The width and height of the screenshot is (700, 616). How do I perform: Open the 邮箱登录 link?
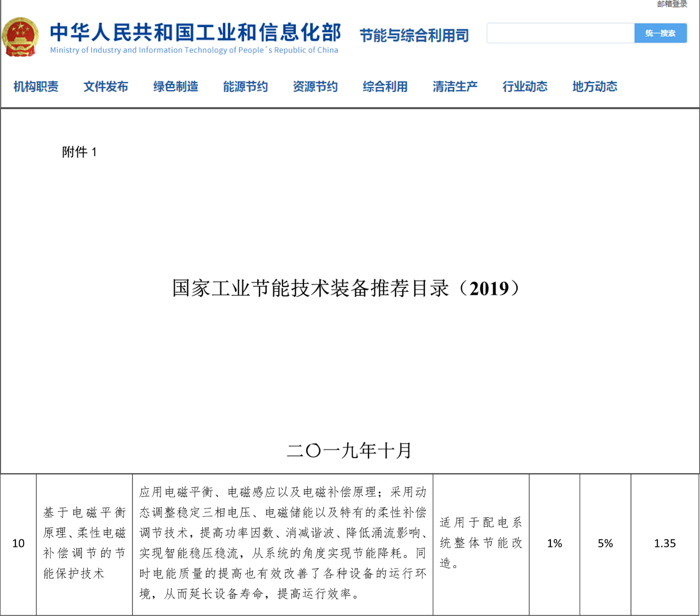click(x=672, y=4)
